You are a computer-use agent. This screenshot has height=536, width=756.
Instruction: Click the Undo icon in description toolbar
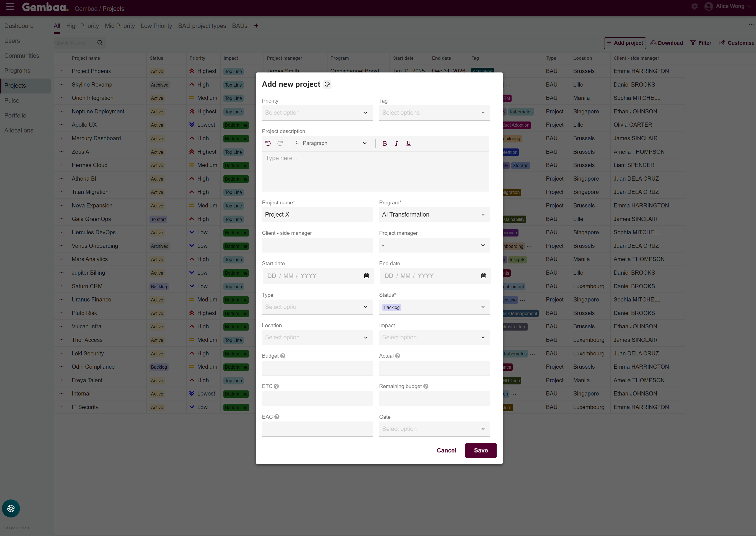tap(268, 143)
